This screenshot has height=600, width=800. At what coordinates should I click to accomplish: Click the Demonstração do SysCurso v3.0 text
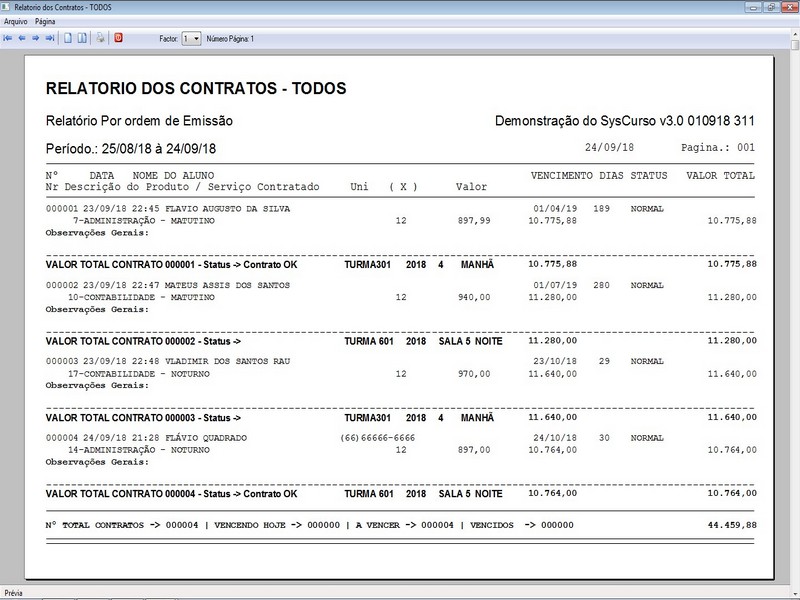(x=624, y=121)
